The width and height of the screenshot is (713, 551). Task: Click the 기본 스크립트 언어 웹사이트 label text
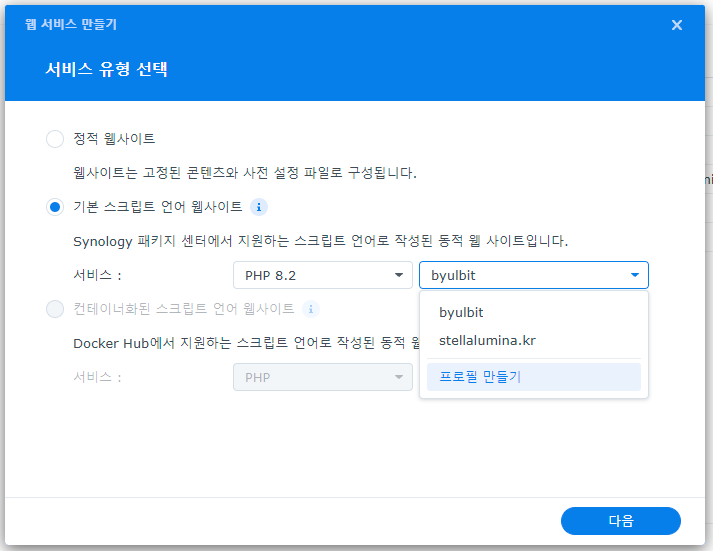158,207
